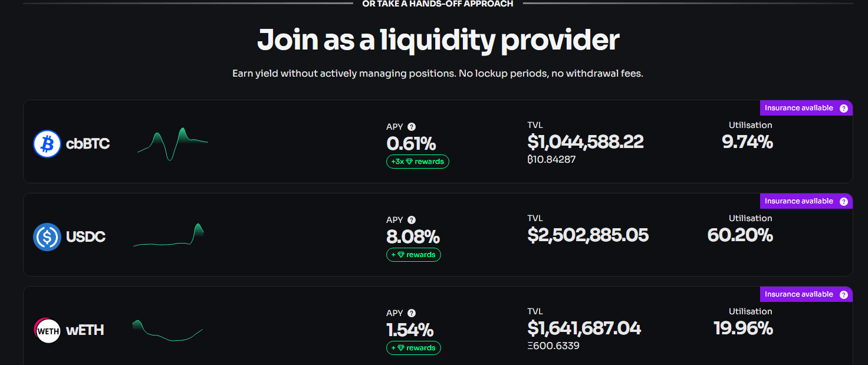The height and width of the screenshot is (365, 868).
Task: Click the wETH TVL amount $1,641,687.04
Action: click(584, 328)
